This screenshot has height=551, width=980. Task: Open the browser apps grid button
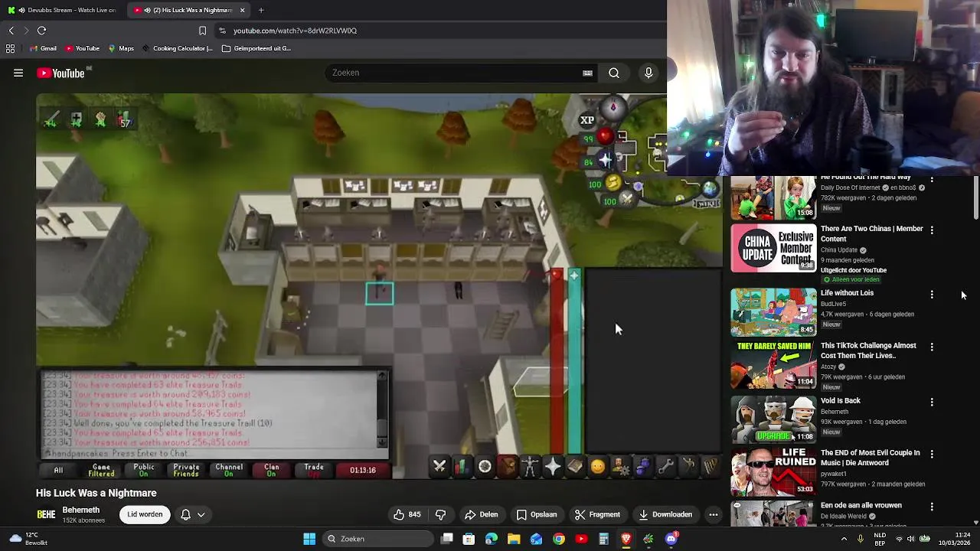[x=10, y=48]
